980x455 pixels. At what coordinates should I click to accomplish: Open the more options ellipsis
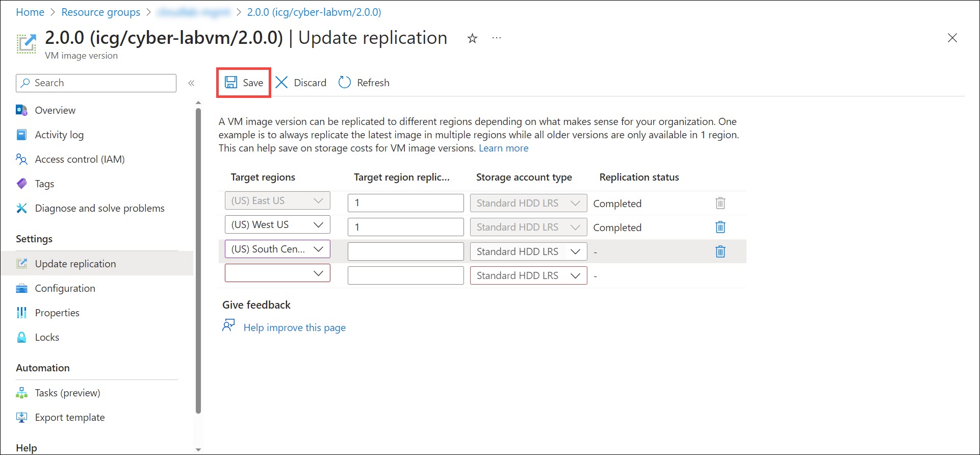(x=497, y=38)
